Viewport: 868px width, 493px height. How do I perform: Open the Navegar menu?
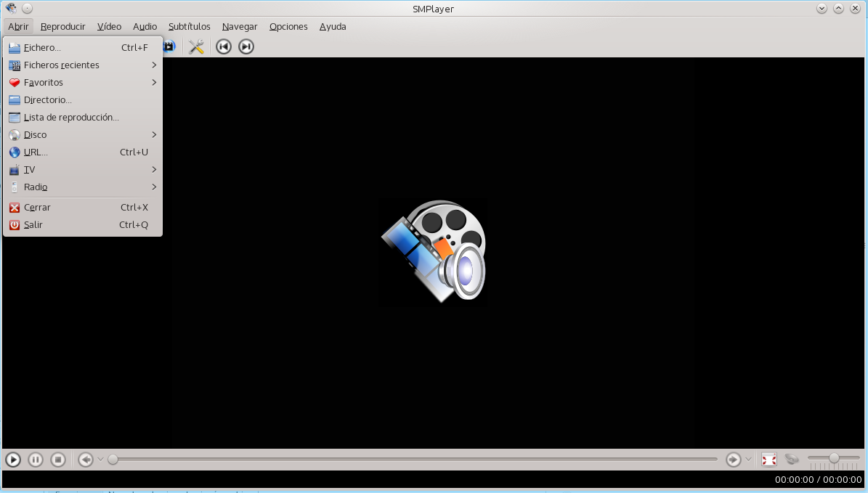click(240, 27)
